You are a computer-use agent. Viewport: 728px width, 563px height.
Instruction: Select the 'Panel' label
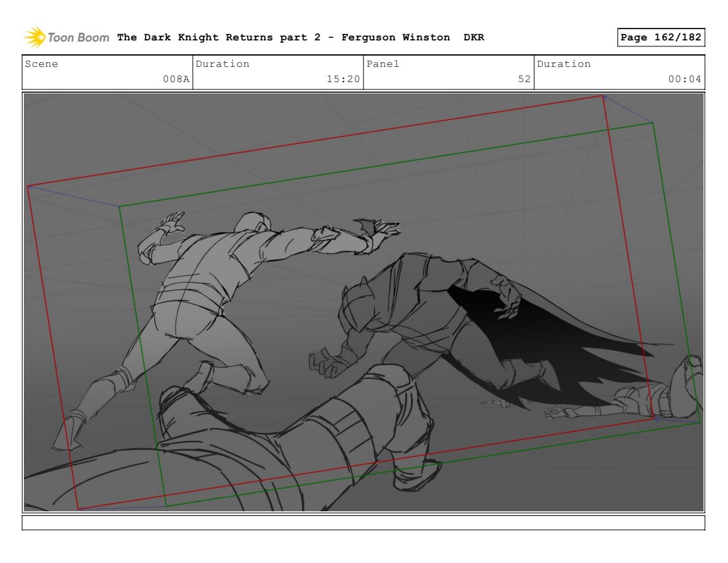pyautogui.click(x=383, y=64)
